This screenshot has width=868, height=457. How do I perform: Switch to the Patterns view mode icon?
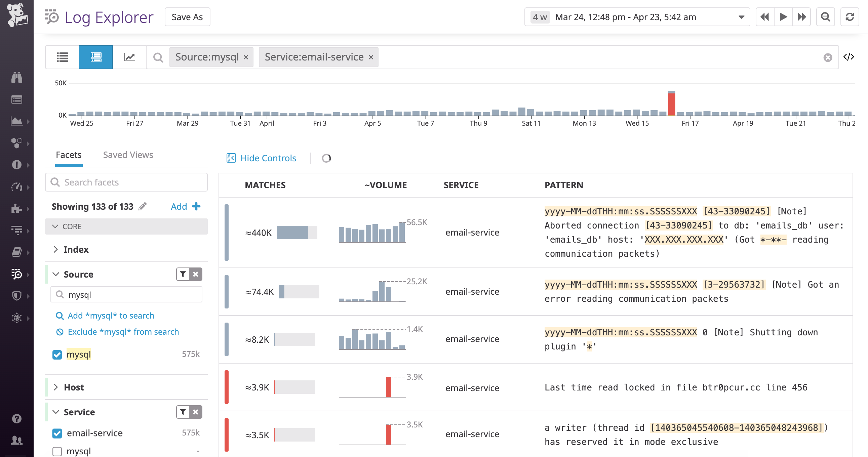point(96,57)
